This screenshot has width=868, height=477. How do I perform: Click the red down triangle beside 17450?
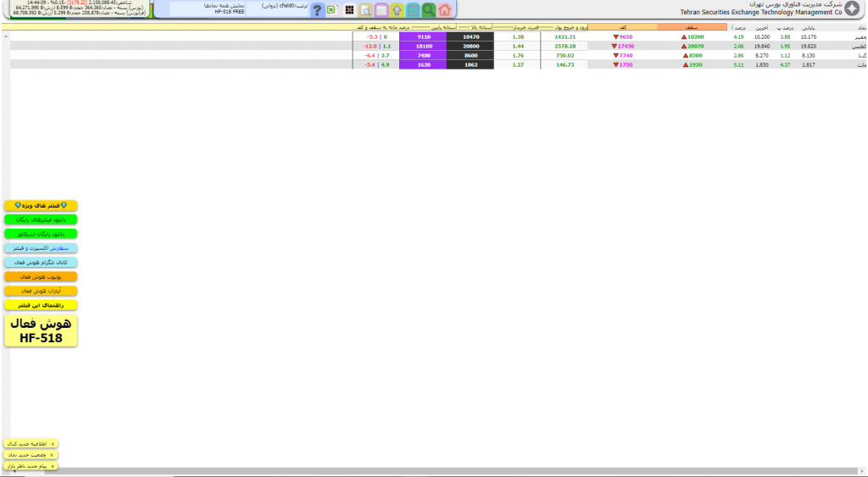pyautogui.click(x=615, y=47)
